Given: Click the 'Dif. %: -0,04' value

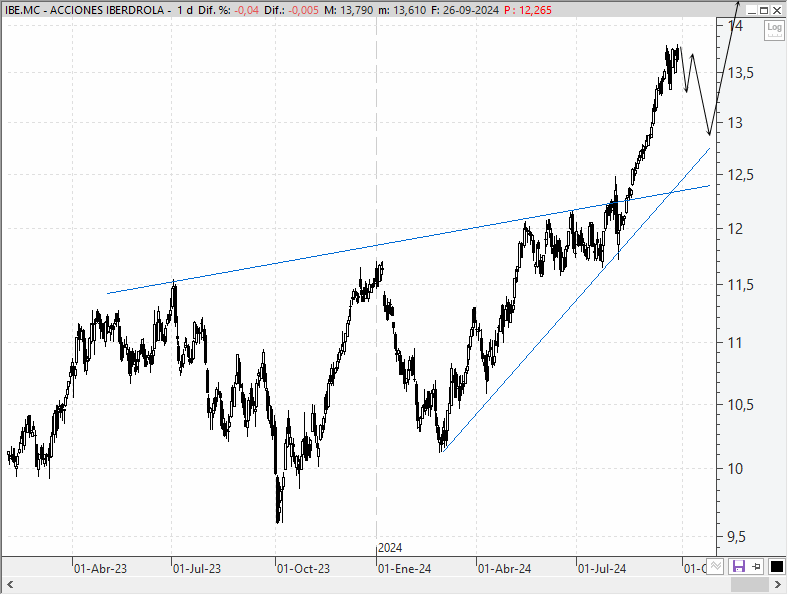Looking at the screenshot, I should pyautogui.click(x=229, y=10).
